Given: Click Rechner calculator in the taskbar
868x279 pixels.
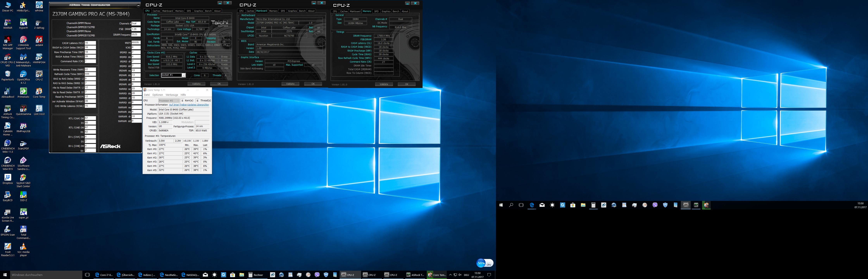Looking at the screenshot, I should click(256, 275).
